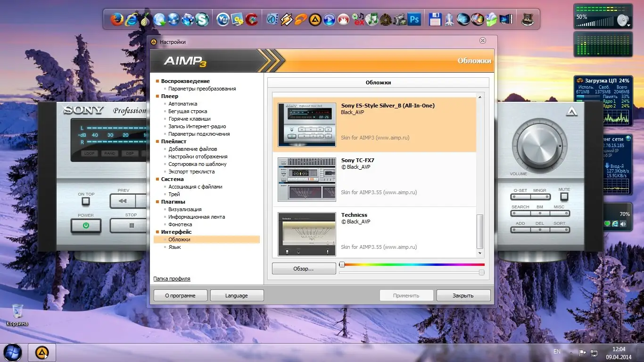Toggle the ON TOP checkbox
The image size is (644, 362).
85,201
